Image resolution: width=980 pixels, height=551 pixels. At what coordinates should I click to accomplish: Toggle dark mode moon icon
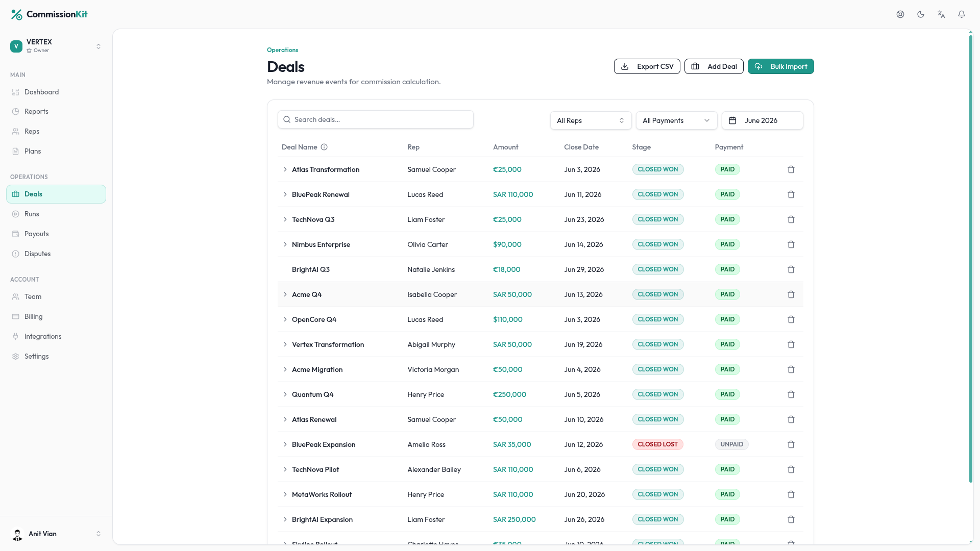tap(921, 14)
